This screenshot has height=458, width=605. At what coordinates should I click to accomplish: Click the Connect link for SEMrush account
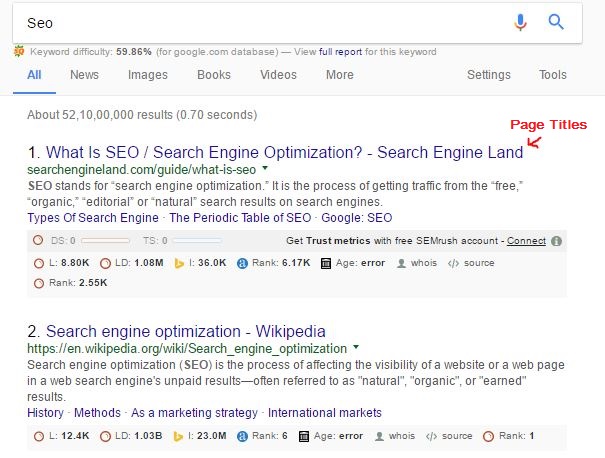point(526,241)
